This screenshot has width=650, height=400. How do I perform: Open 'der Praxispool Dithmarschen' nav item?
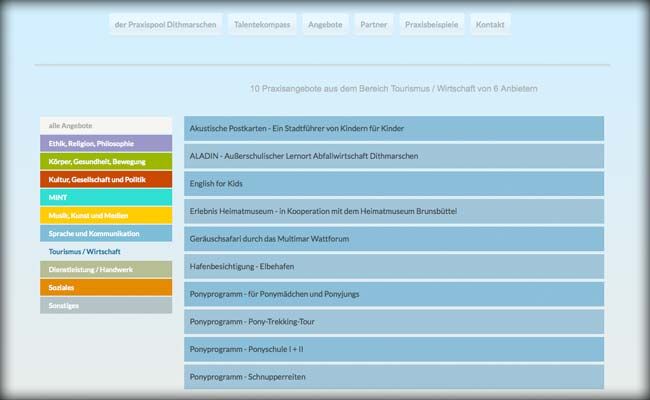(166, 24)
